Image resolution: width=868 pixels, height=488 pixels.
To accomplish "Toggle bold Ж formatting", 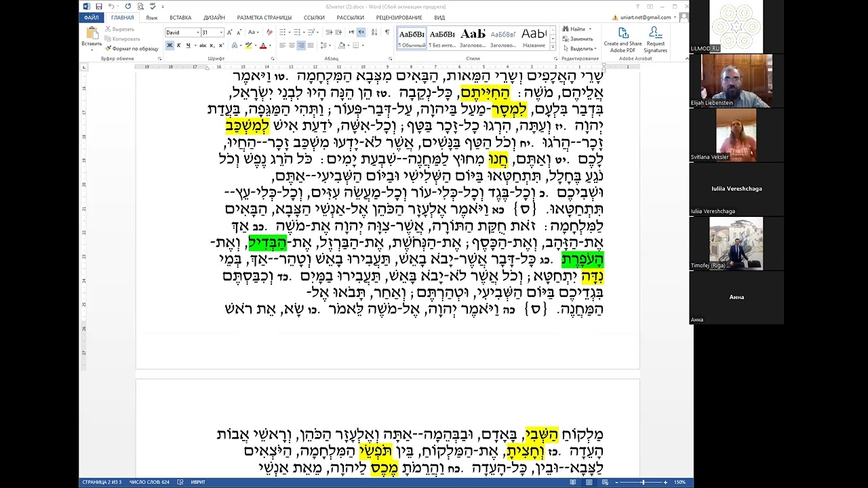I will tap(170, 45).
